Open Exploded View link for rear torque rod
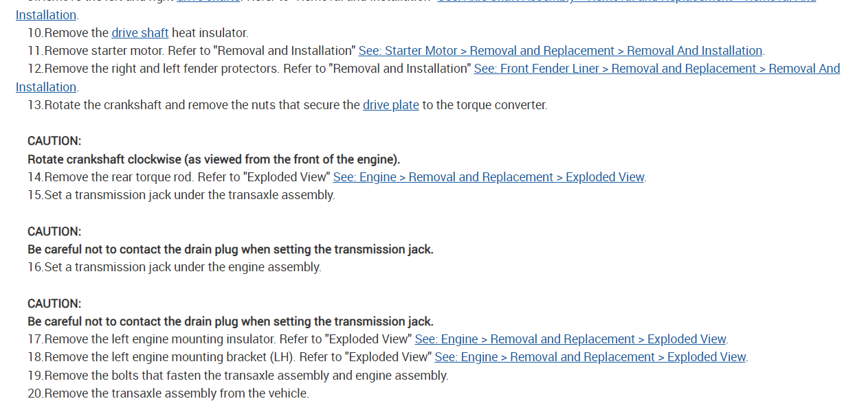The width and height of the screenshot is (868, 412). (489, 177)
